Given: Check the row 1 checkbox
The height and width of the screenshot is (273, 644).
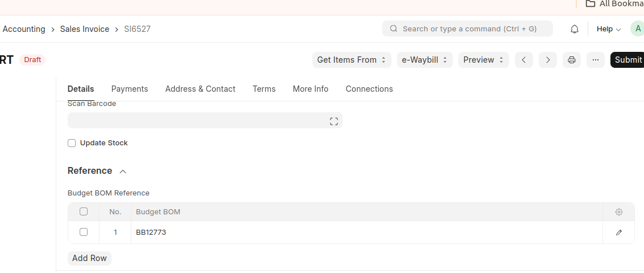Looking at the screenshot, I should tap(84, 232).
